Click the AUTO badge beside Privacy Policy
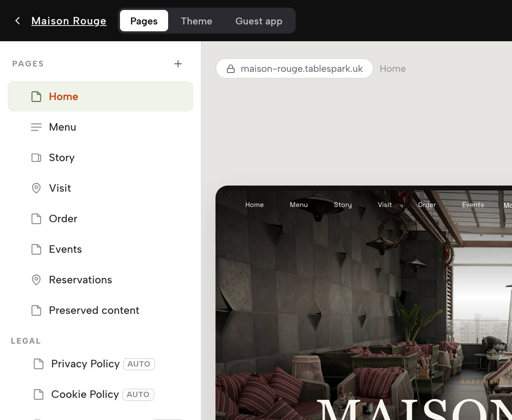Image resolution: width=512 pixels, height=420 pixels. 139,364
